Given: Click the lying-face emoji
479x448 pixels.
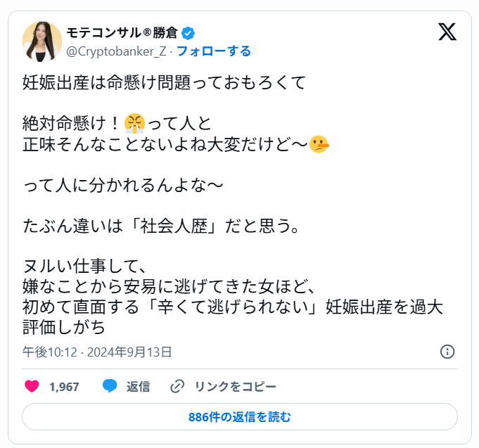Looking at the screenshot, I should pyautogui.click(x=319, y=144).
